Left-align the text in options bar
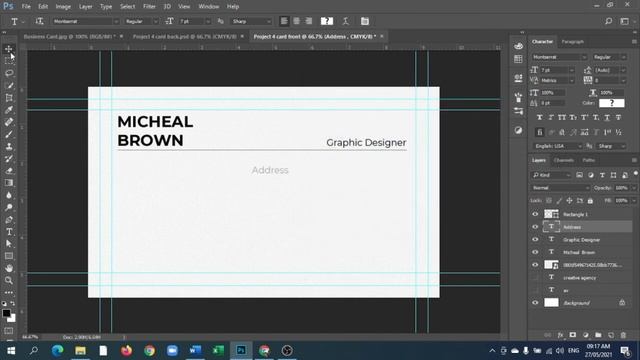This screenshot has width=640, height=360. click(x=284, y=21)
